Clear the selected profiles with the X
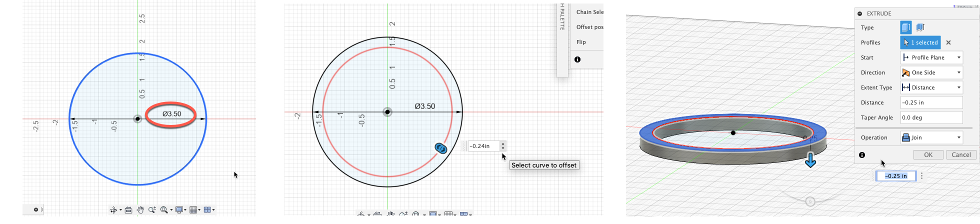The image size is (980, 224). (x=948, y=42)
